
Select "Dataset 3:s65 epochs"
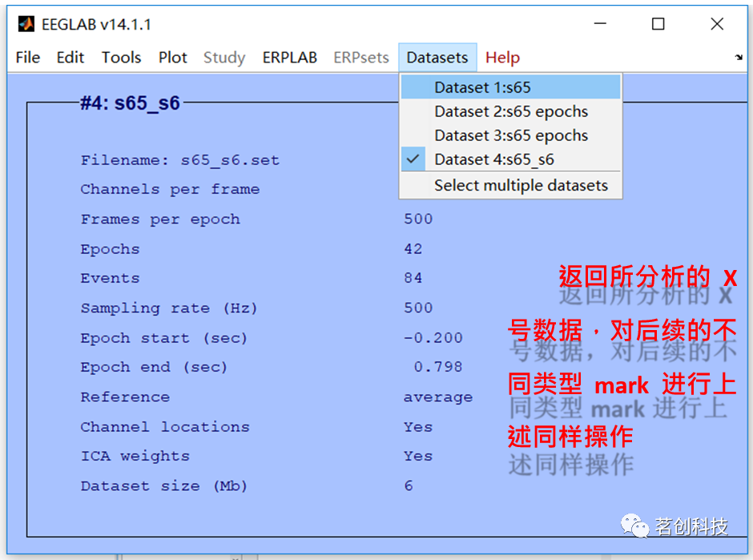(510, 135)
